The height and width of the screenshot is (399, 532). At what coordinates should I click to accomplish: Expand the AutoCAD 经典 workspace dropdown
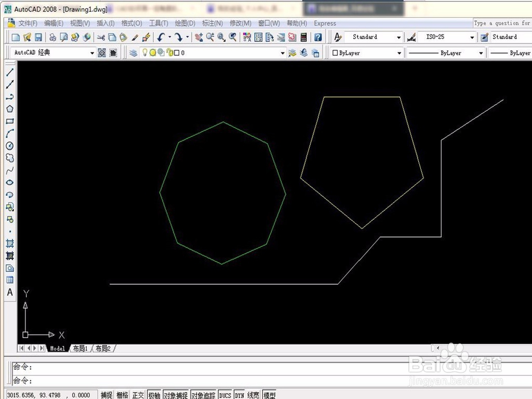[x=92, y=53]
